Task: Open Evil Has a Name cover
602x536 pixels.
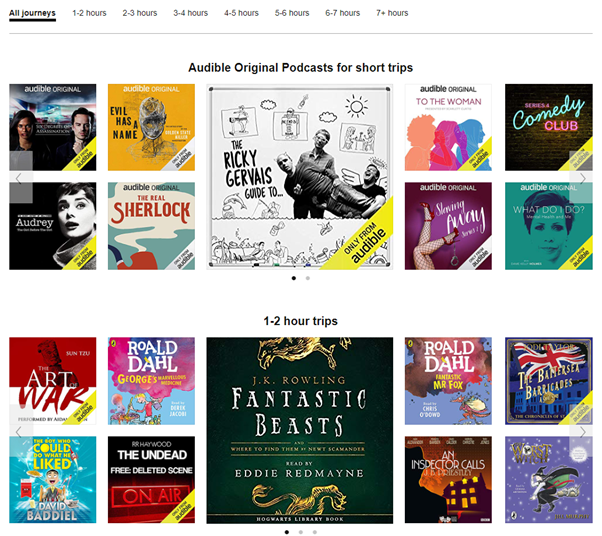Action: (x=151, y=127)
